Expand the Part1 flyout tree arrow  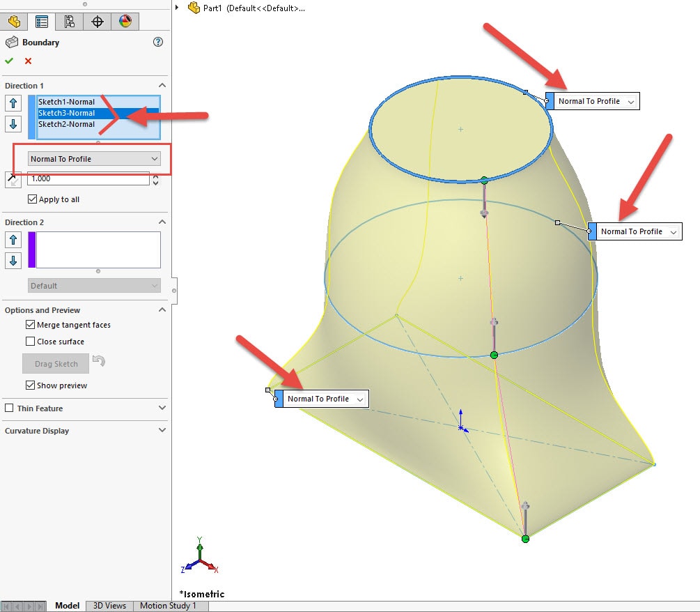click(x=177, y=8)
